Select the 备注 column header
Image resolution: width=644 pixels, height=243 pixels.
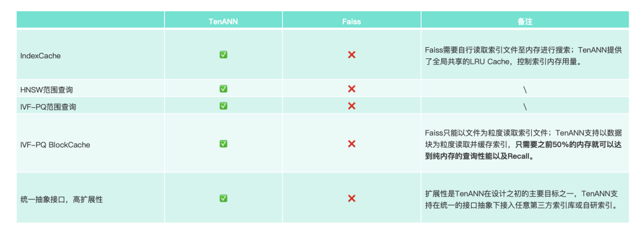[525, 21]
